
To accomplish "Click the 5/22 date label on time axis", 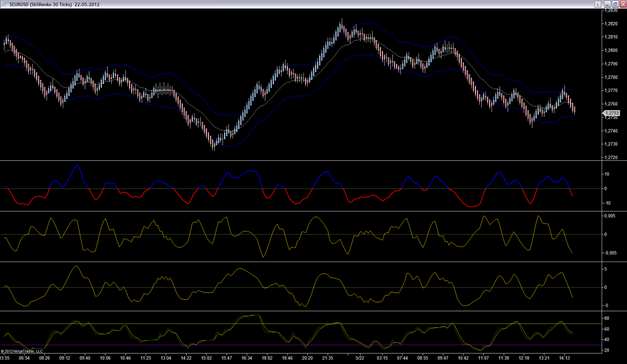I will pos(360,359).
